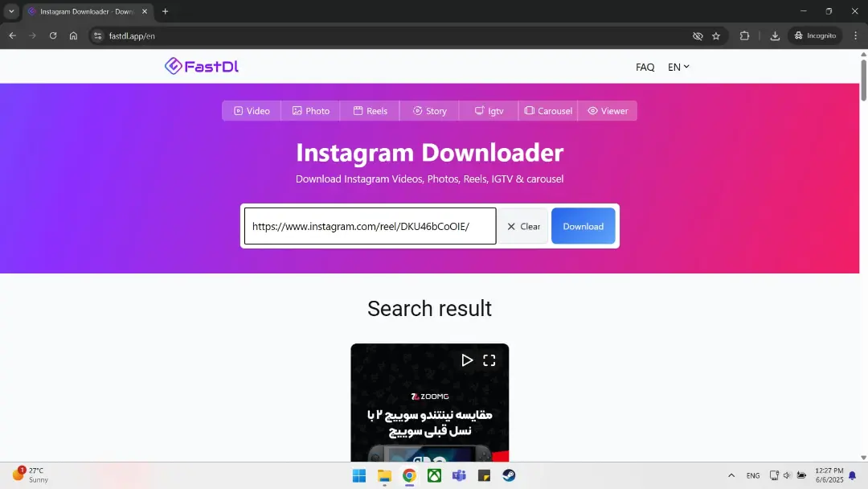Viewport: 868px width, 489px height.
Task: Launch the Xbox app from the taskbar
Action: click(x=434, y=475)
